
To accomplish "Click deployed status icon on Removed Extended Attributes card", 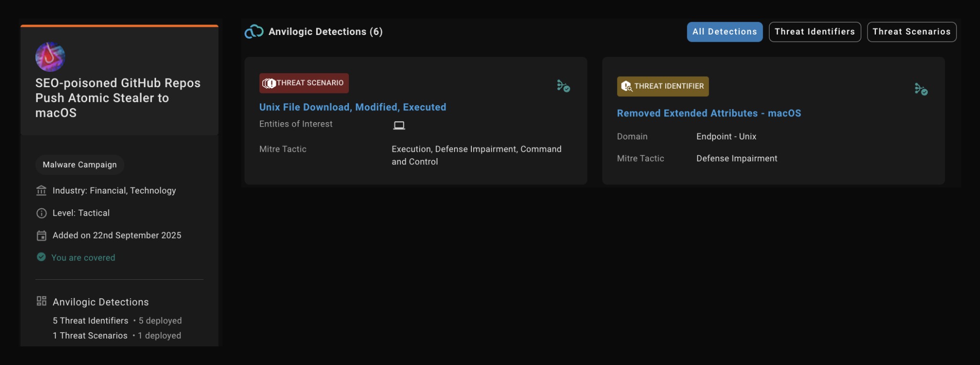I will 921,89.
